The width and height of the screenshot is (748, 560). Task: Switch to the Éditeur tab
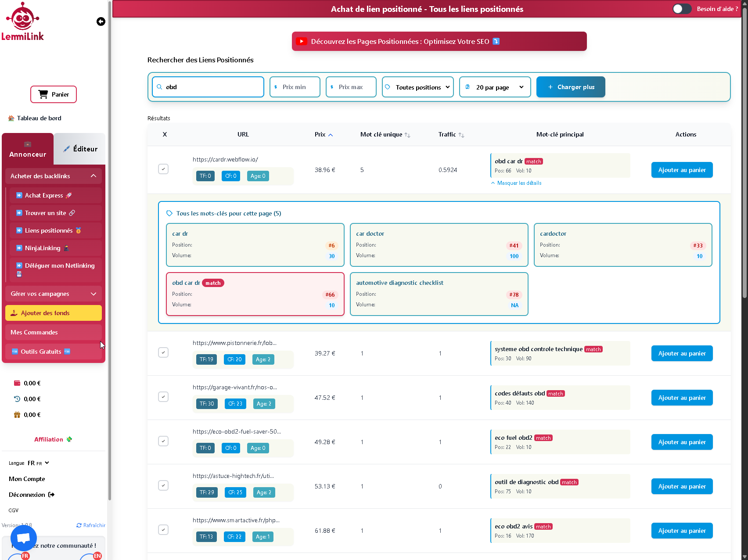pyautogui.click(x=80, y=149)
